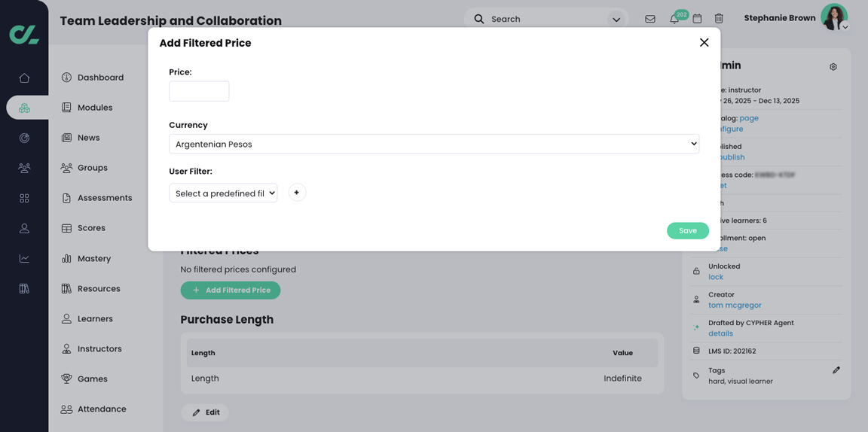The width and height of the screenshot is (868, 432).
Task: Open the mail messages icon
Action: [x=650, y=19]
